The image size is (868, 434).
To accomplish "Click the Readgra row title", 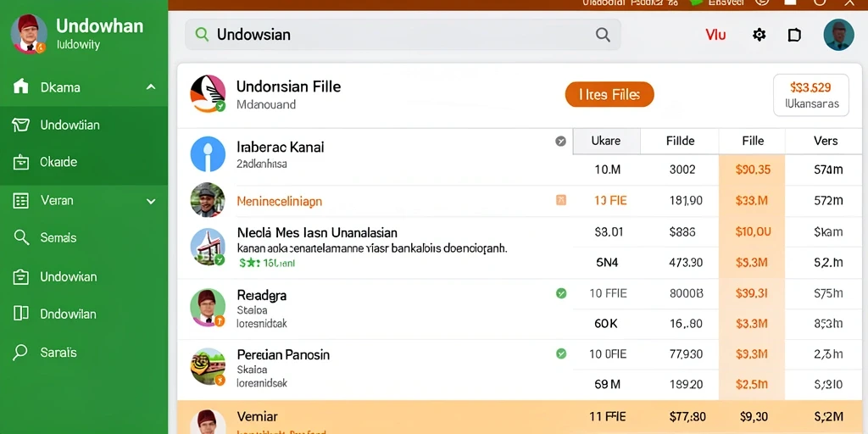I will tap(261, 295).
